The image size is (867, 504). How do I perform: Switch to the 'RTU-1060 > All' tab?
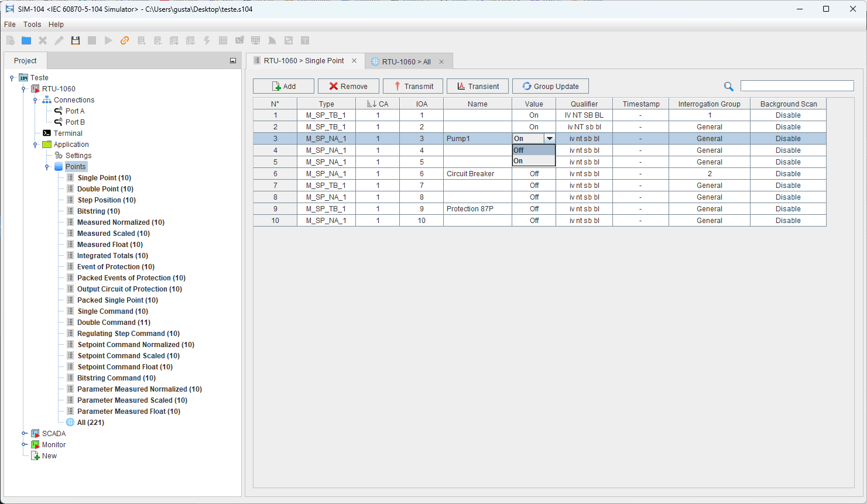pyautogui.click(x=406, y=61)
